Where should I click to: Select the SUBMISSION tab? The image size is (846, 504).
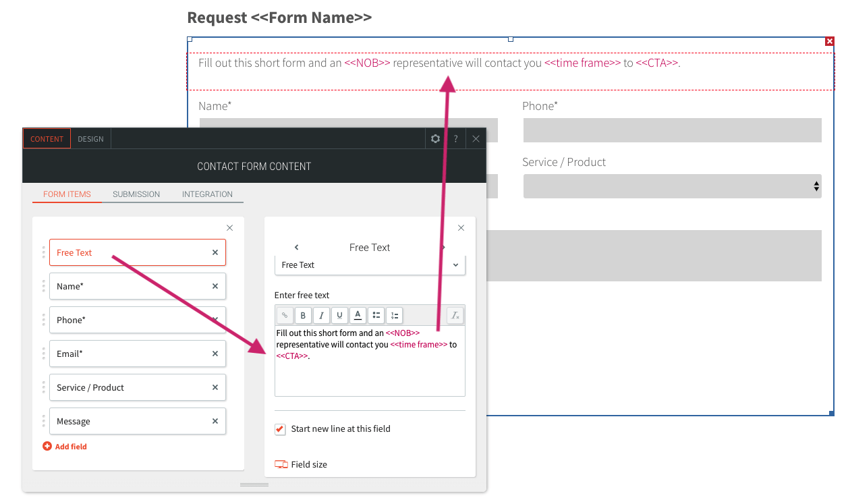point(136,194)
